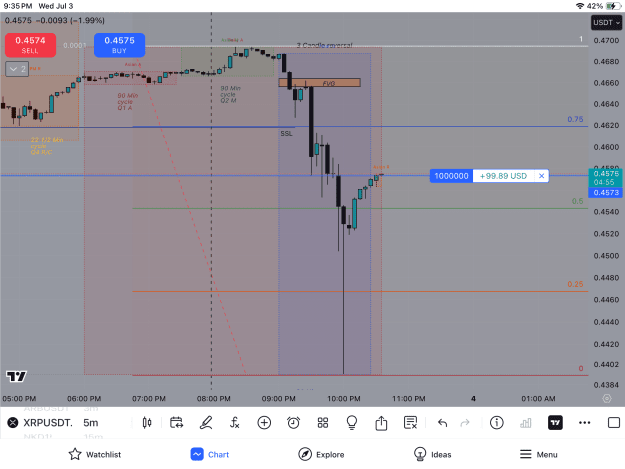
Task: Select the 90 Min cycle Q1 A label
Action: point(128,102)
